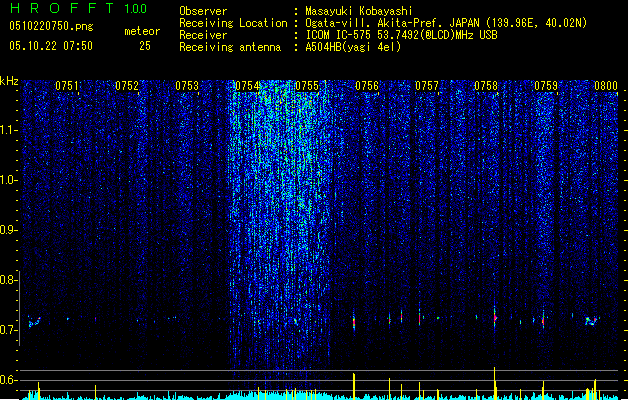Click the 0759 time marker

546,86
